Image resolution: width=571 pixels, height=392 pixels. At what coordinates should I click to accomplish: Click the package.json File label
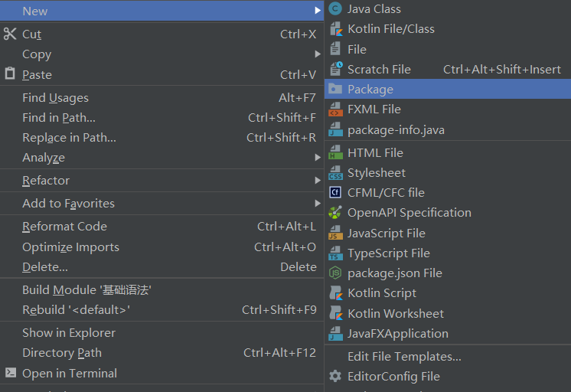[395, 273]
